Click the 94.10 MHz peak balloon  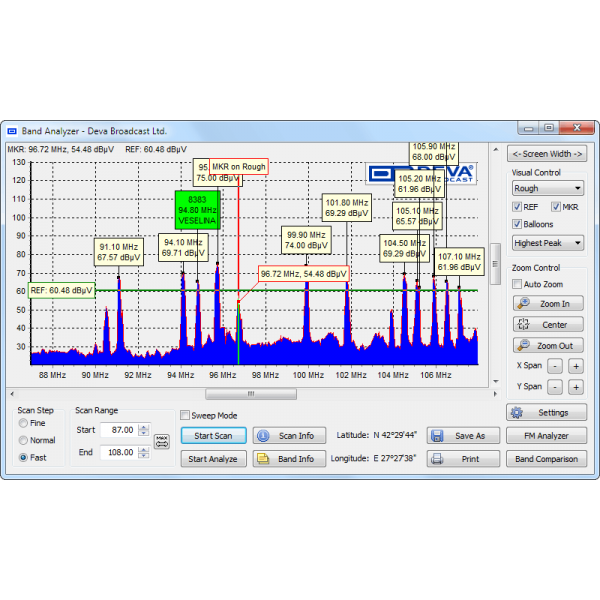[x=183, y=248]
